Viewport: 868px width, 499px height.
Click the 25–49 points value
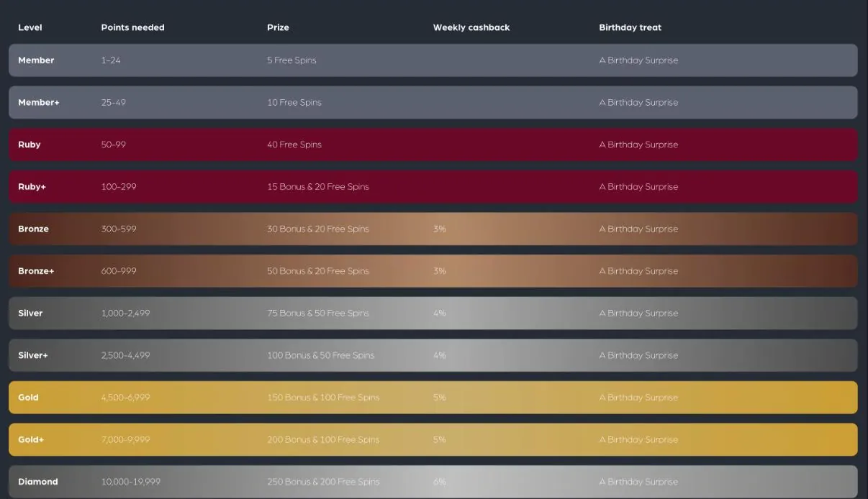click(114, 103)
